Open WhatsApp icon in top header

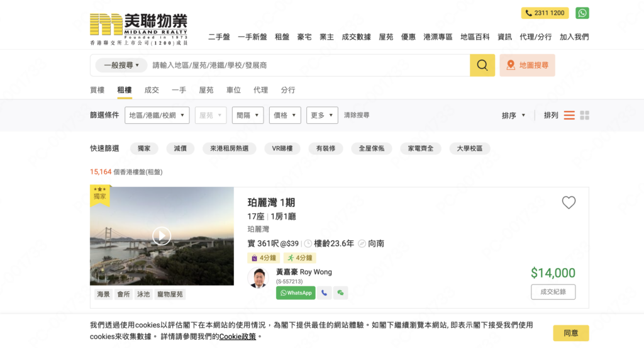pyautogui.click(x=582, y=13)
